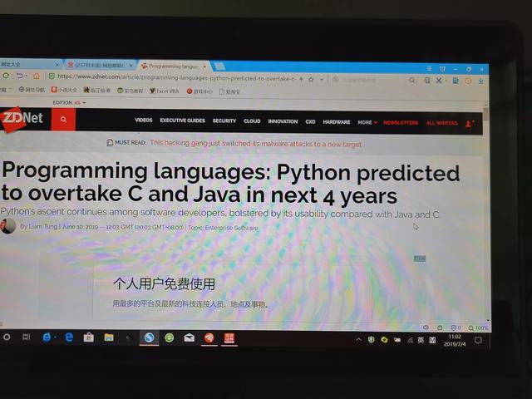Open NEWSLETTERS link
532x399 pixels.
click(x=401, y=123)
